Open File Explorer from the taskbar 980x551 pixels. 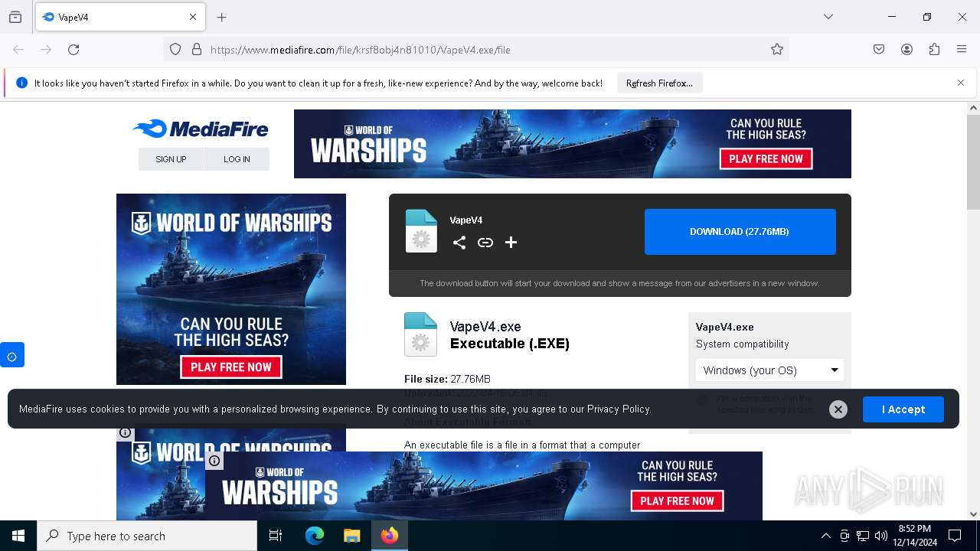351,536
